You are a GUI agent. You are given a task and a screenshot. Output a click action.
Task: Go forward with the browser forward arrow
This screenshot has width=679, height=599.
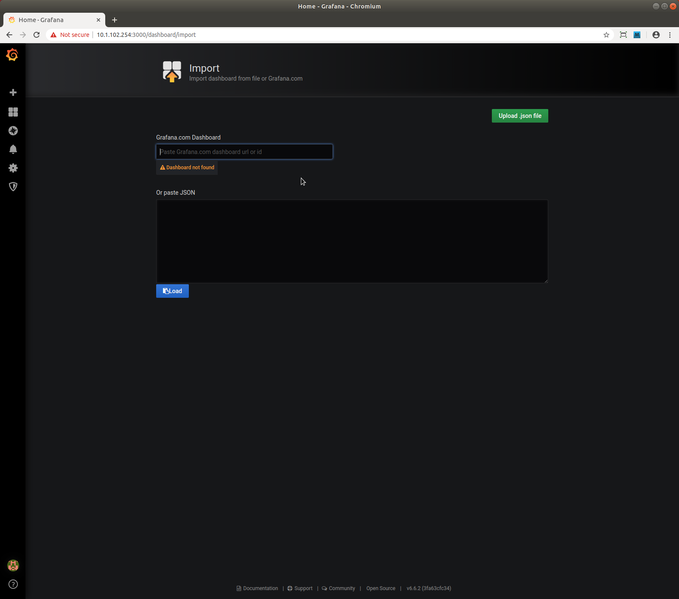coord(23,35)
